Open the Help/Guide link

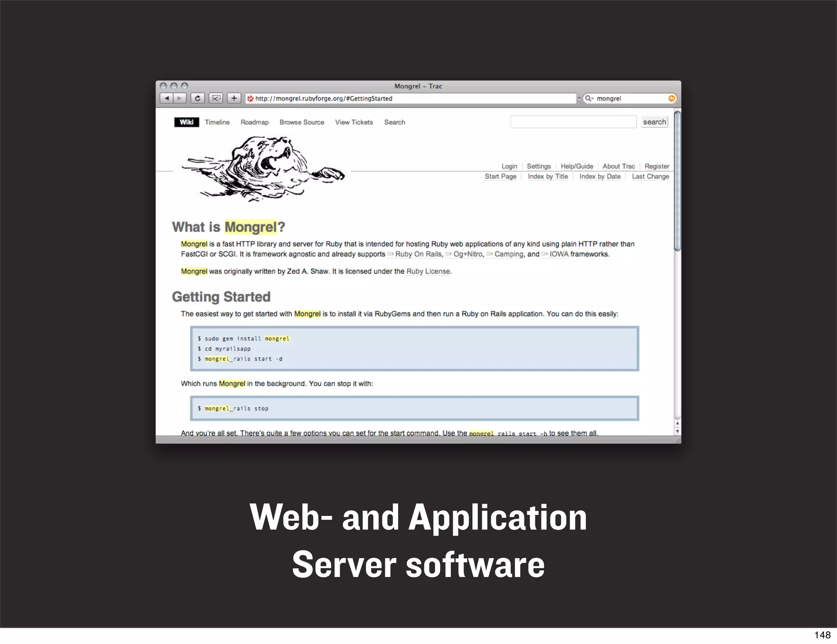point(577,166)
